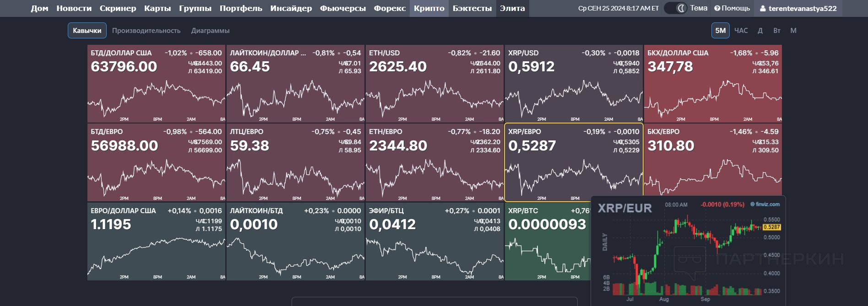Open the Группы menu item
868x306 pixels.
[x=195, y=8]
